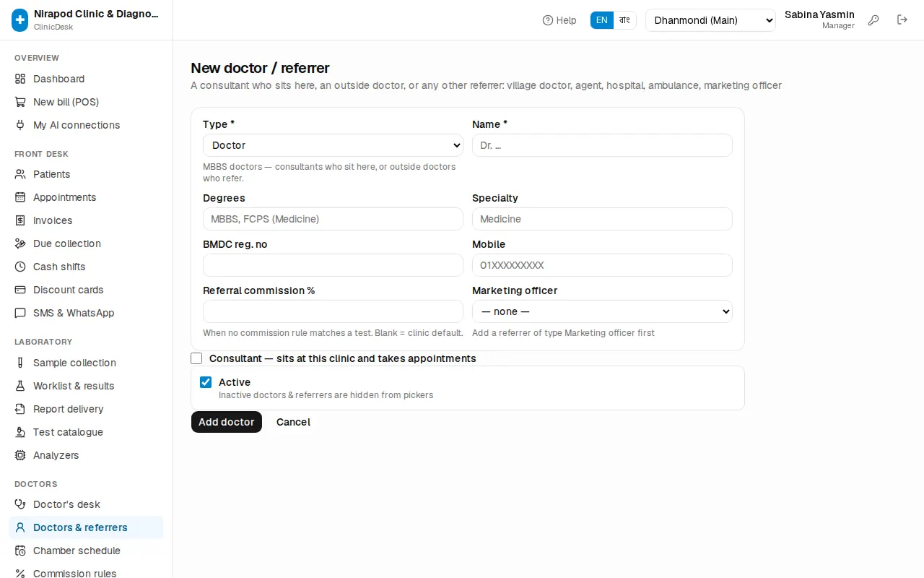Focus the Mobile number field
Image resolution: width=924 pixels, height=578 pixels.
pos(602,265)
